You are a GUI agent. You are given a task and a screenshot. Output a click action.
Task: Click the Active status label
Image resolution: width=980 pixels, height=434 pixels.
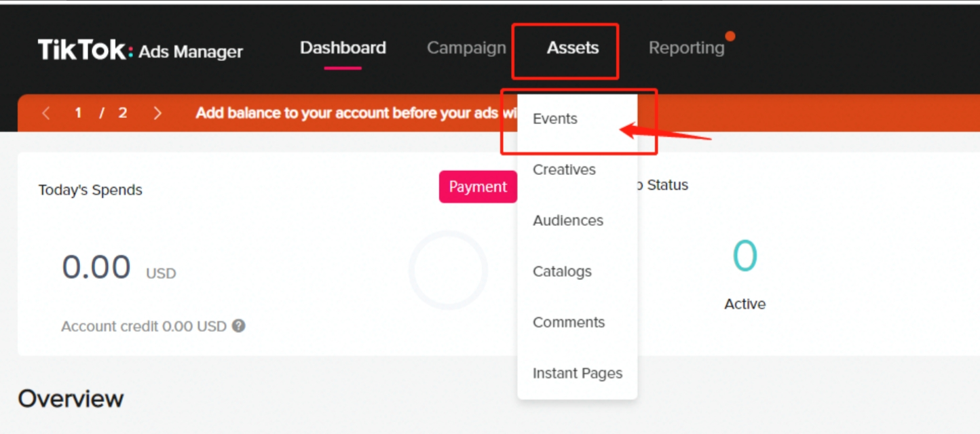click(745, 304)
